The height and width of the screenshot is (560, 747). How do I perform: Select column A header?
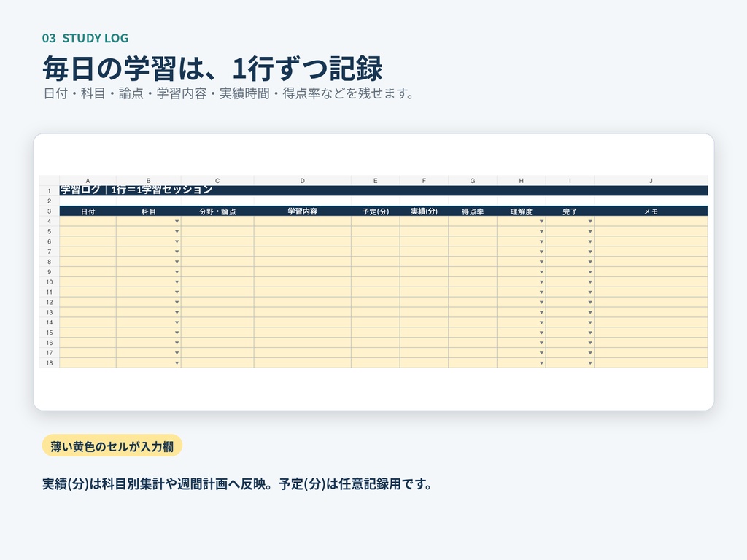(88, 181)
